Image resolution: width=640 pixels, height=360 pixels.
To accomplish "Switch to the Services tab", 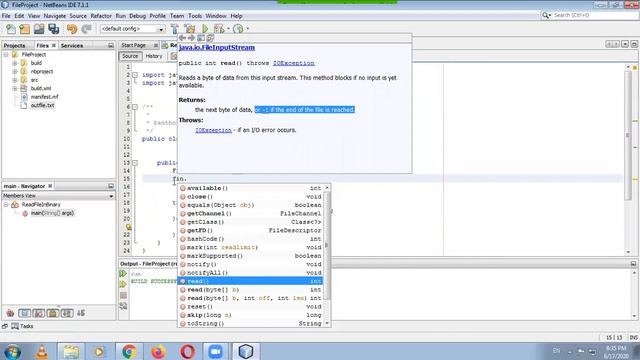I will (x=72, y=46).
